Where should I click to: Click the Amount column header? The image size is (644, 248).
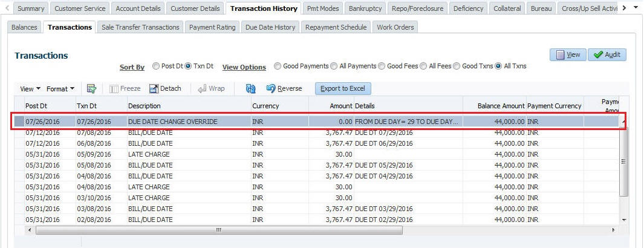coord(331,106)
